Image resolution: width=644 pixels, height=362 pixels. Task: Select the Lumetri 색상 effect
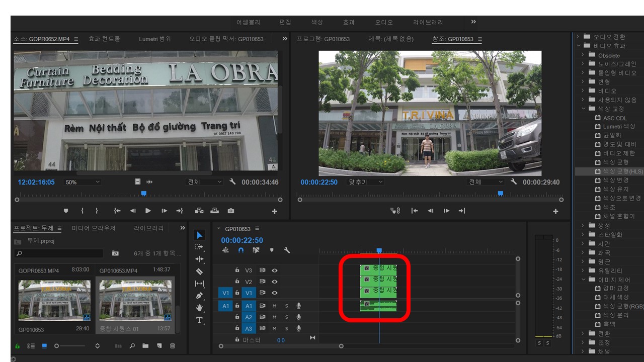[619, 127]
